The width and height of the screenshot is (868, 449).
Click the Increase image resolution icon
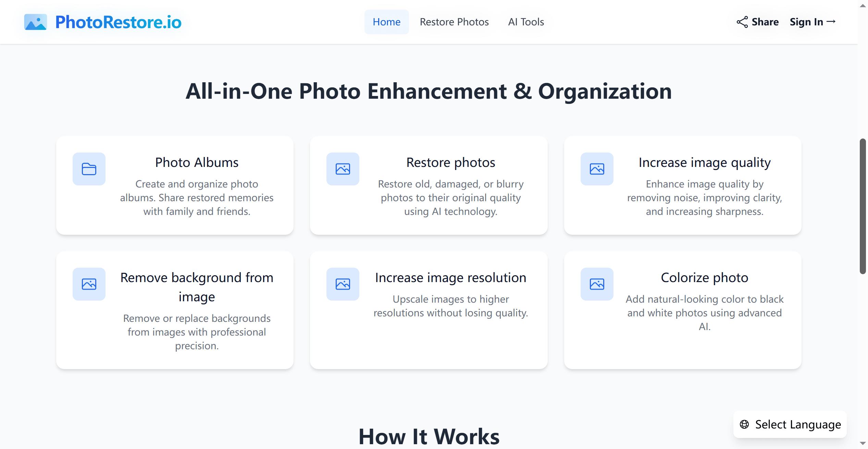point(343,284)
